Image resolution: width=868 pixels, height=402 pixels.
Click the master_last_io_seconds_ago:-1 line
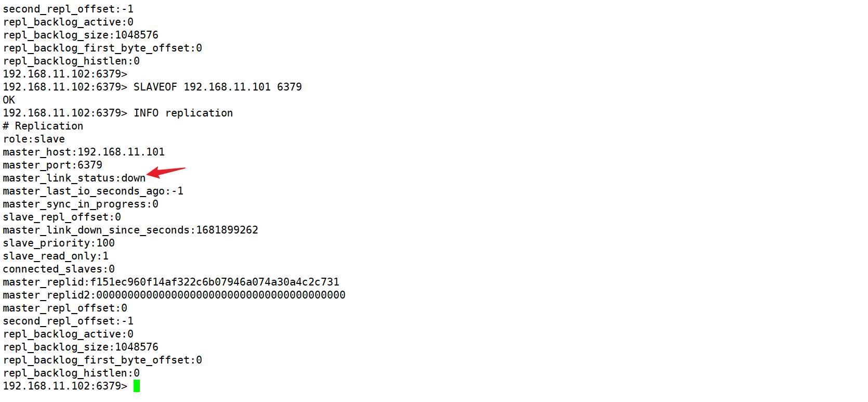click(x=93, y=191)
